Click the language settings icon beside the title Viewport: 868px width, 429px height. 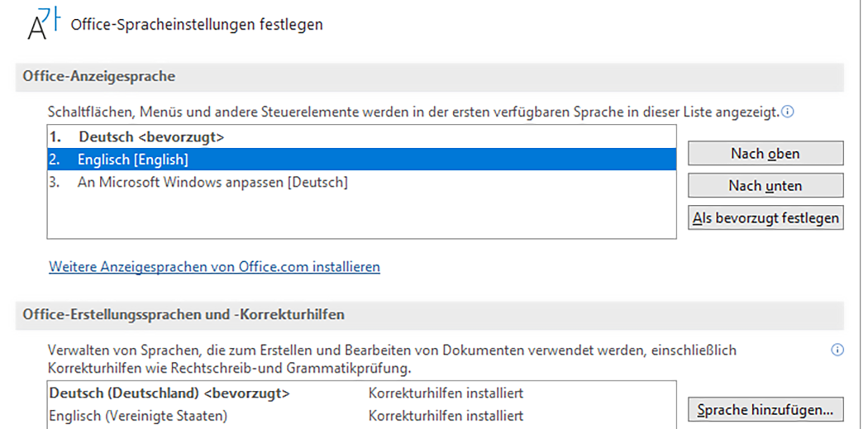click(44, 24)
